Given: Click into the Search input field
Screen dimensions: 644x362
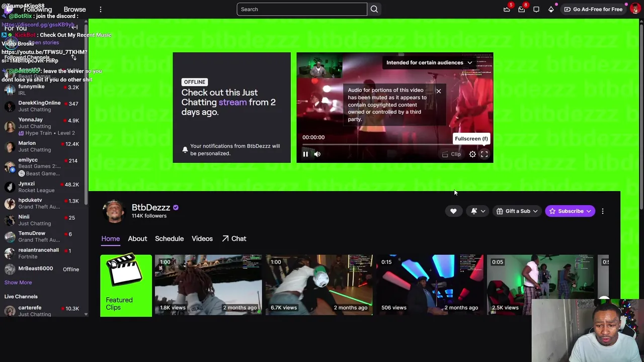Looking at the screenshot, I should pyautogui.click(x=302, y=9).
